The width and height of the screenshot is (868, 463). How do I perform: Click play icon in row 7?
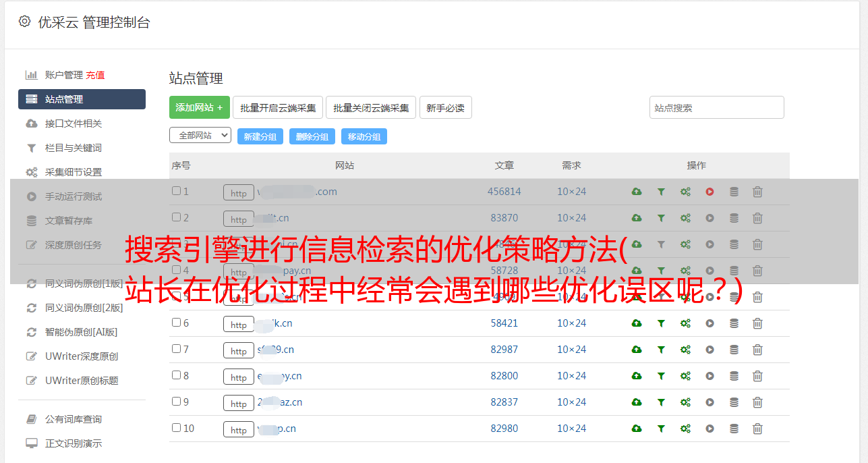click(x=710, y=350)
